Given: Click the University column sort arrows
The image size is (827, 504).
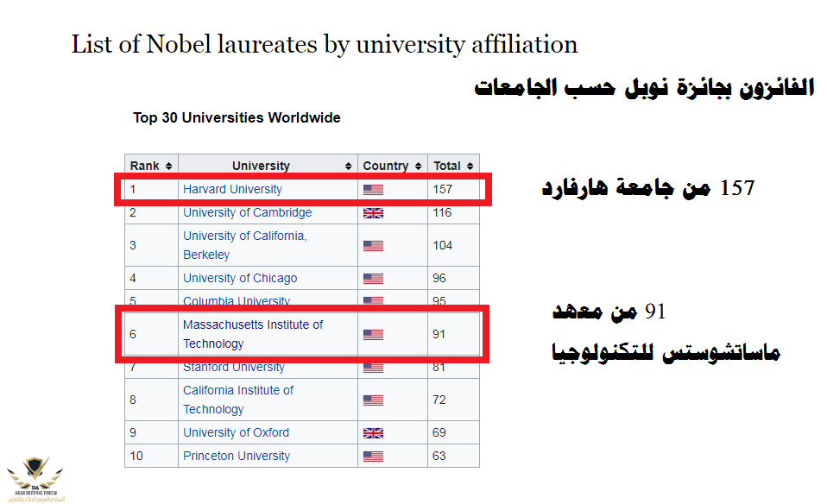Looking at the screenshot, I should pyautogui.click(x=348, y=166).
